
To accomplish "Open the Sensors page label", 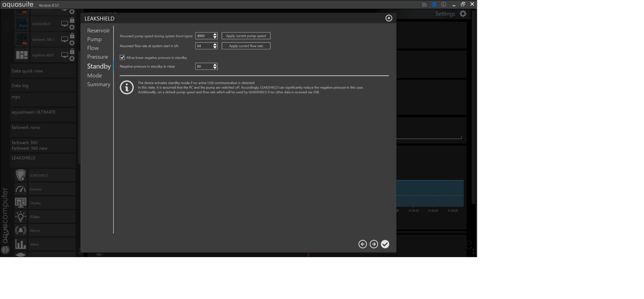I will pyautogui.click(x=36, y=189).
